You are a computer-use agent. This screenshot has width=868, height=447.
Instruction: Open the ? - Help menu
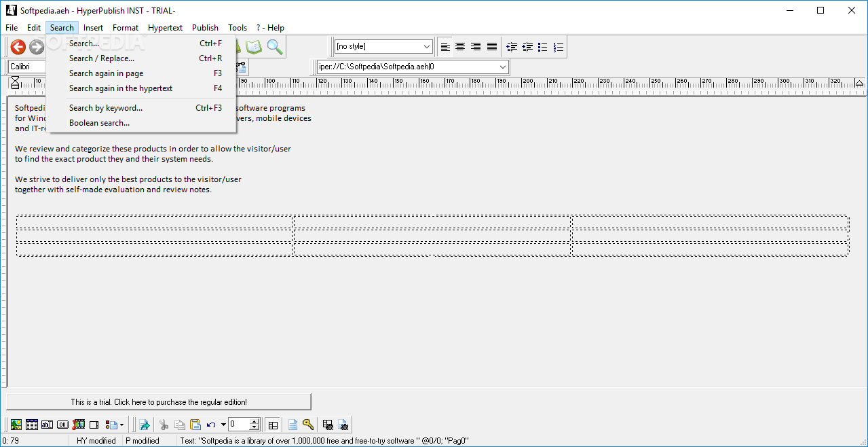(x=270, y=28)
